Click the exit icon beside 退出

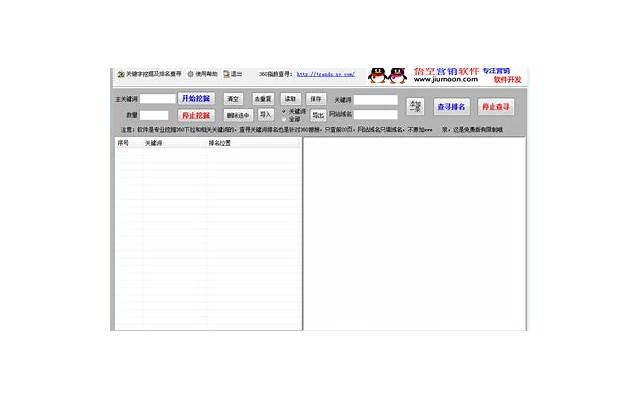pyautogui.click(x=226, y=74)
